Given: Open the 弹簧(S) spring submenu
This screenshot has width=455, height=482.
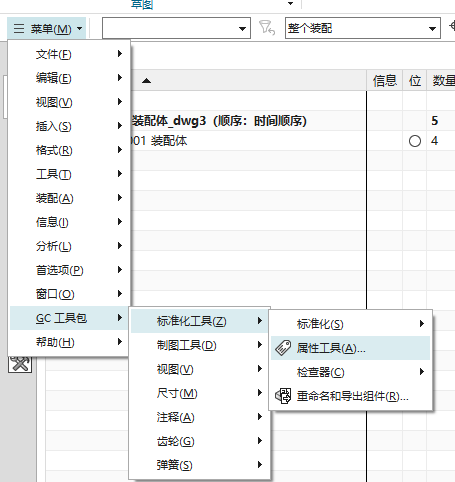Looking at the screenshot, I should coord(199,465).
